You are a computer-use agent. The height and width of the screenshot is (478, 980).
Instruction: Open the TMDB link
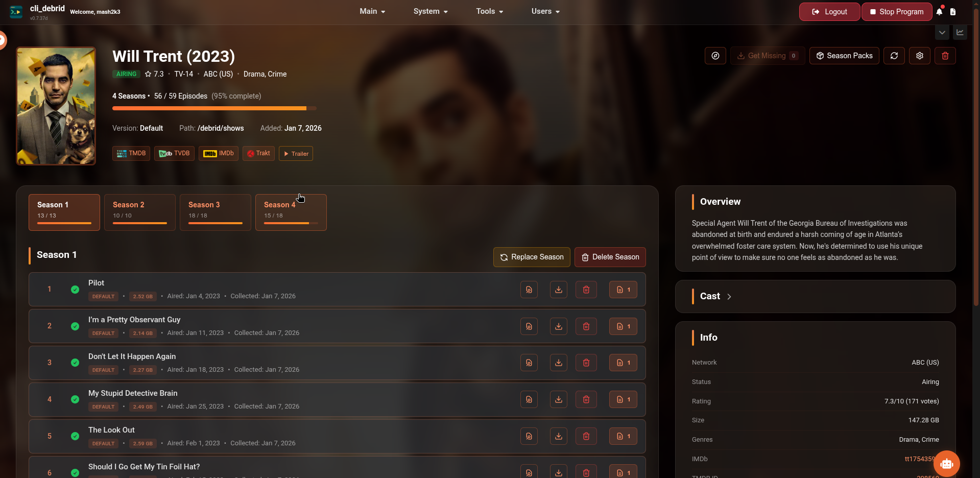pyautogui.click(x=131, y=153)
